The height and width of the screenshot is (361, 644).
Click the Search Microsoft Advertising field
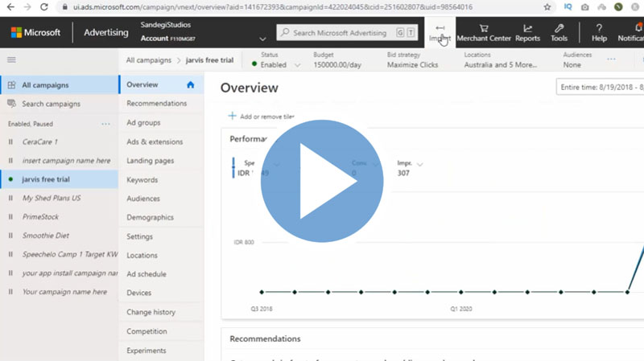[x=347, y=33]
